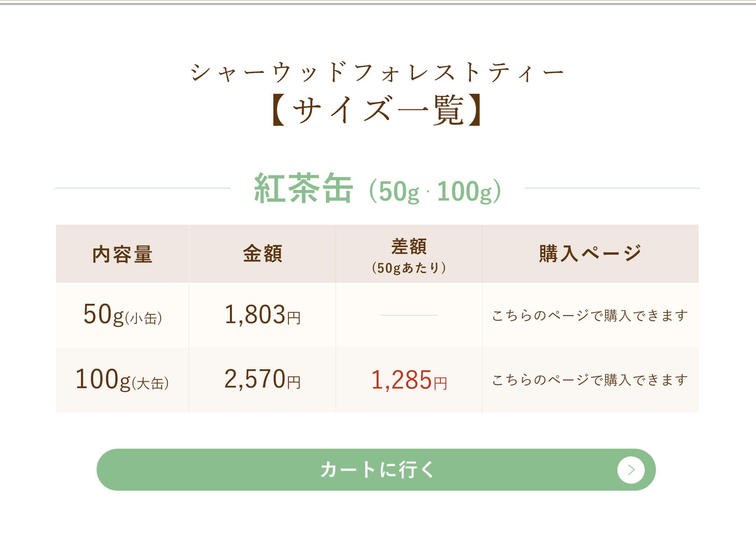Click the 差額 column header

click(x=409, y=246)
